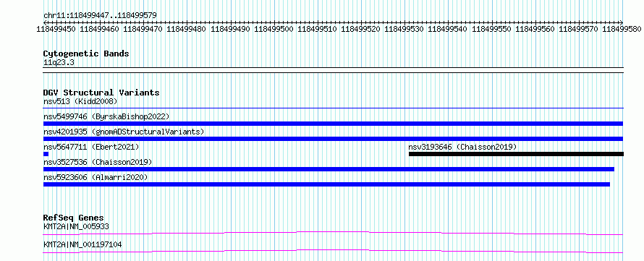644x261 pixels.
Task: Click ruler position 118499500
Action: tap(274, 29)
